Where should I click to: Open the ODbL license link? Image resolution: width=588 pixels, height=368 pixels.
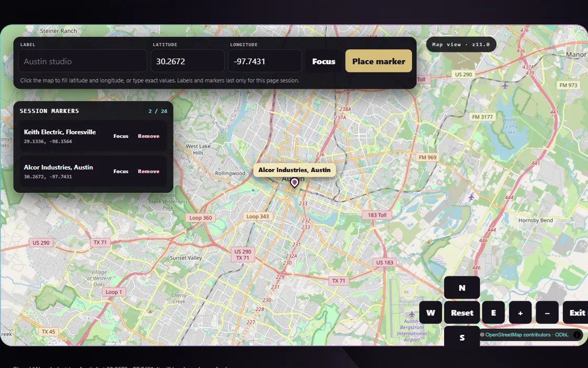[562, 334]
